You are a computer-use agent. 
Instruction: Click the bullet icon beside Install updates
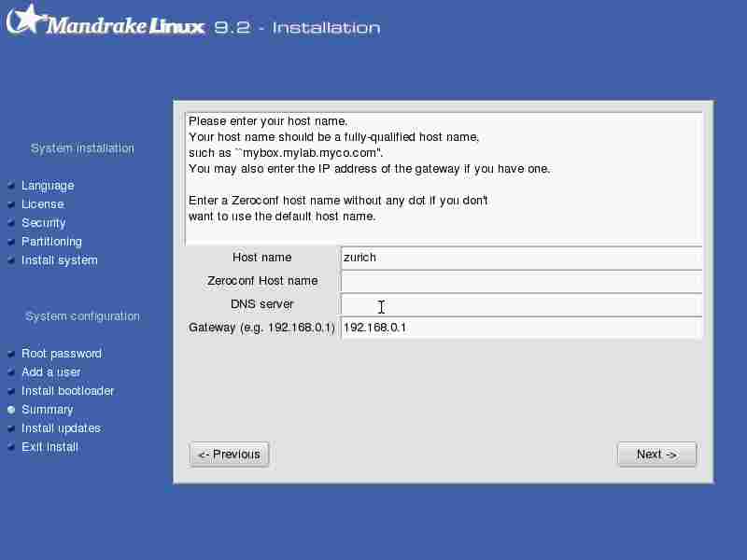pyautogui.click(x=11, y=428)
